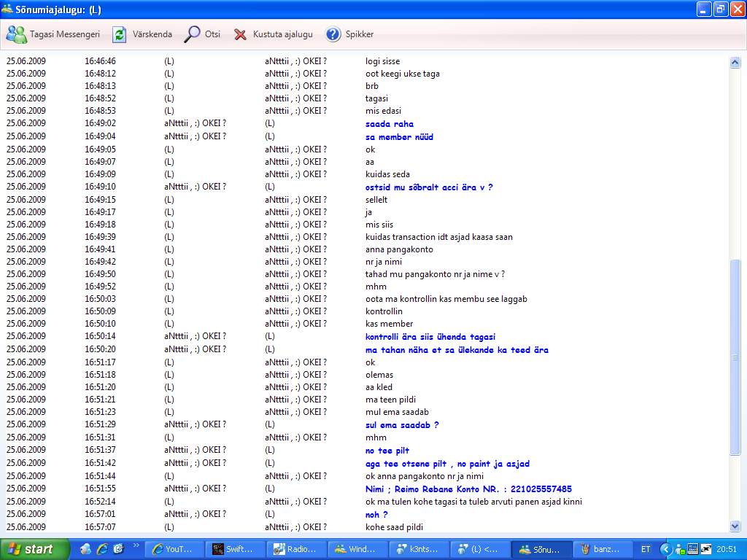This screenshot has height=560, width=747.
Task: Open the Messenger icon in the system tray
Action: (678, 549)
